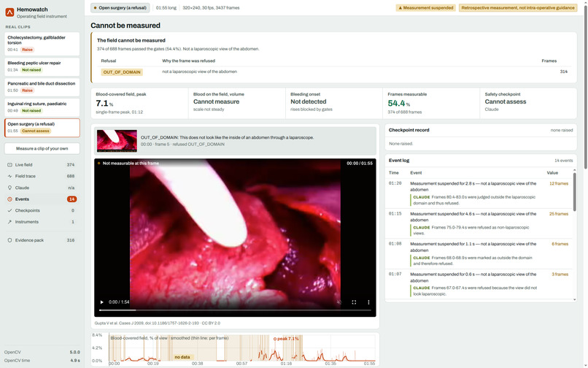Open the Evidence pack icon
Screen dimensions: 588x368
9,240
